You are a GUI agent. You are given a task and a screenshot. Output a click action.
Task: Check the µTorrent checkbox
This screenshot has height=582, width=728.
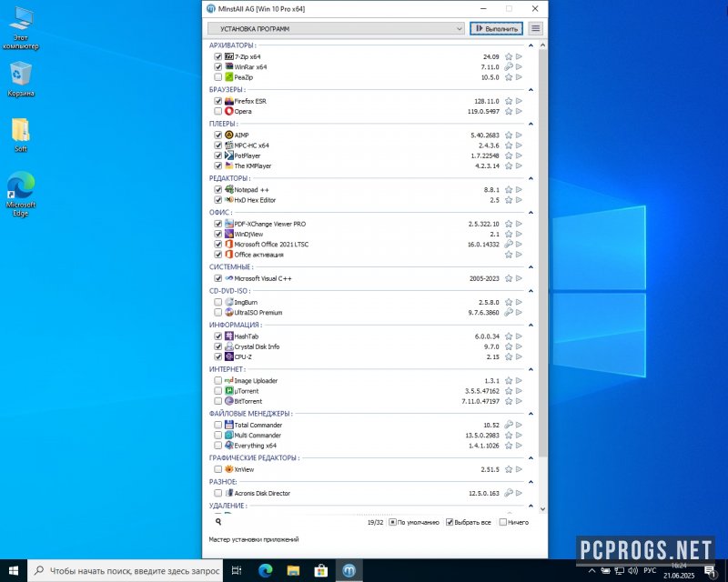click(217, 391)
